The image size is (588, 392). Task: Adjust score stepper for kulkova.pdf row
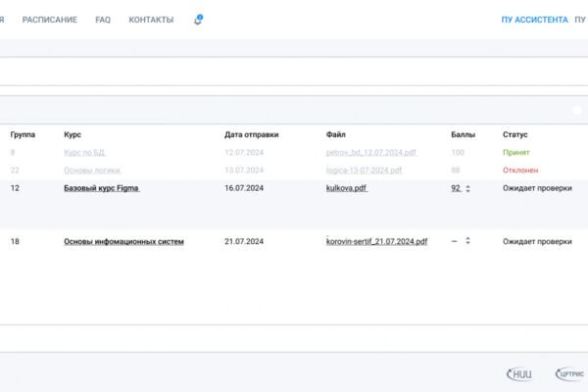(x=467, y=188)
